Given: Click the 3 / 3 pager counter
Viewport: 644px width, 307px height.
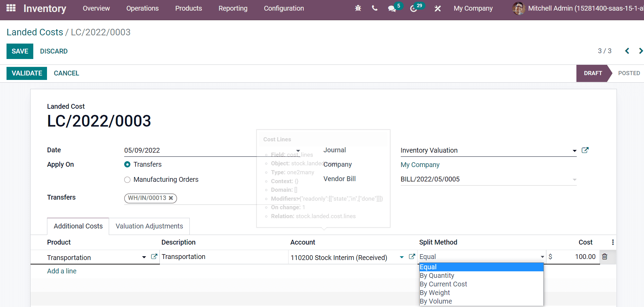Looking at the screenshot, I should point(605,51).
